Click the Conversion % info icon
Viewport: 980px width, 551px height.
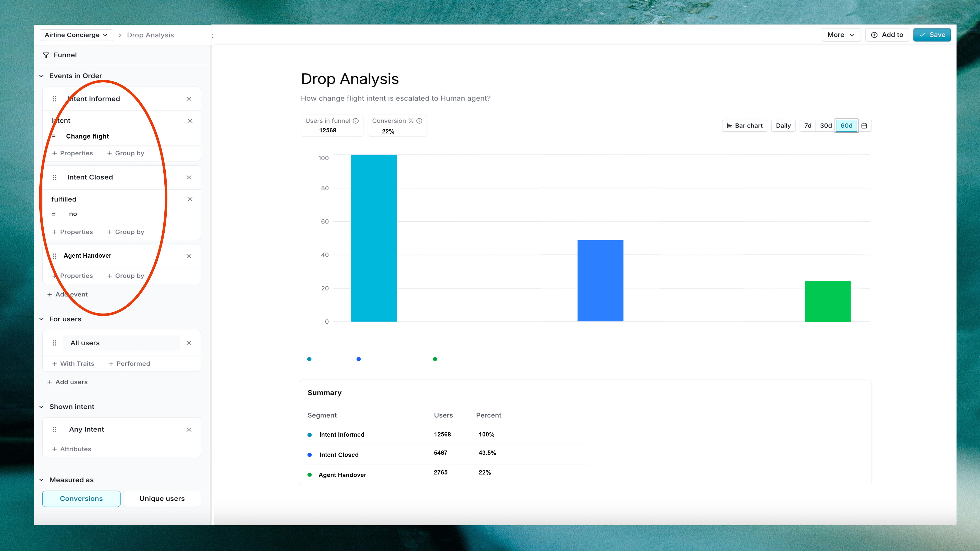coord(419,121)
